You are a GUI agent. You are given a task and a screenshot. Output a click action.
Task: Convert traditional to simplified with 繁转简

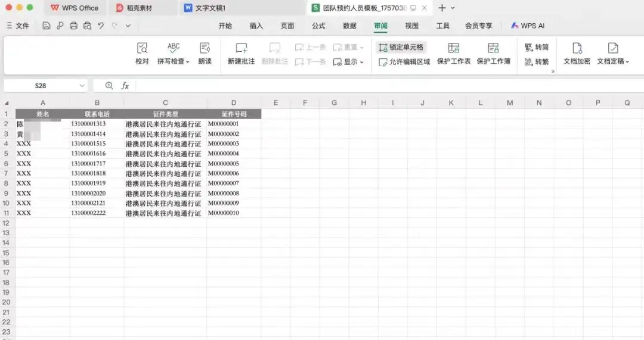point(537,48)
